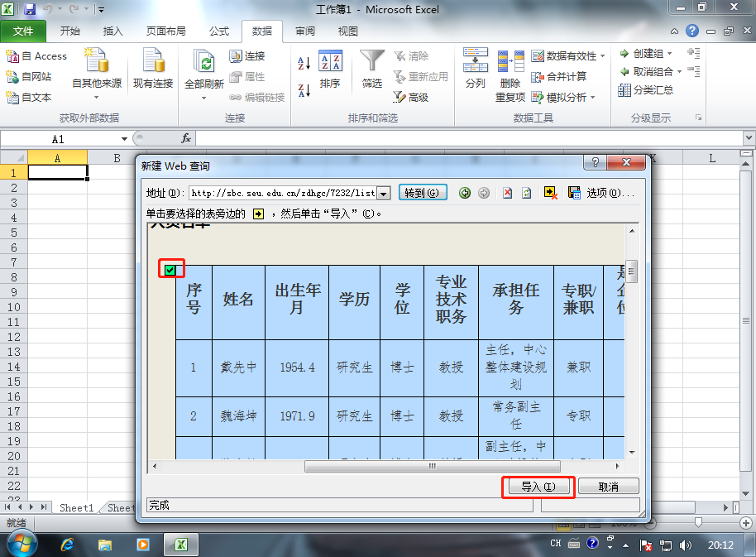The image size is (756, 557).
Task: Go back in Web query dialog
Action: (465, 194)
